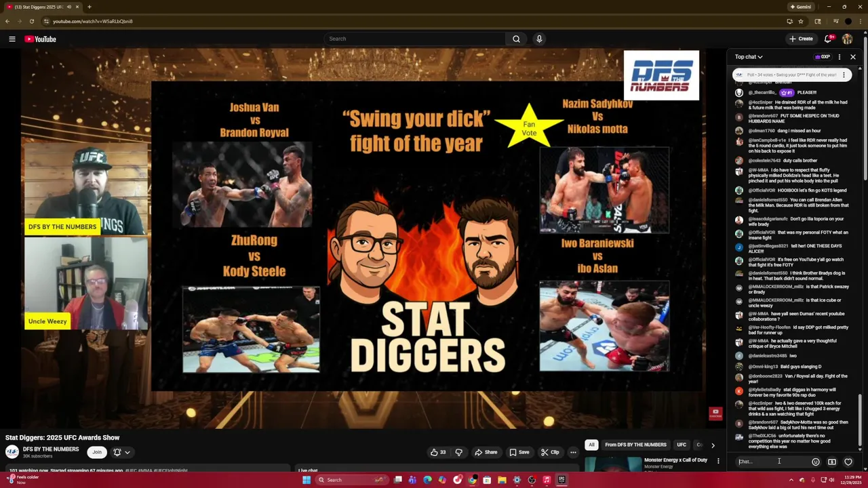This screenshot has height=488, width=868.
Task: Open the Windows Start menu
Action: click(307, 480)
